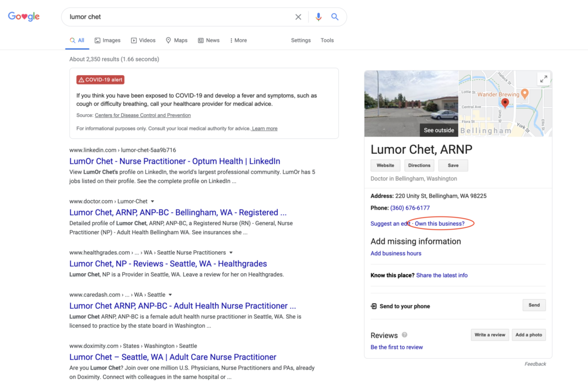
Task: Click the Reviews help question mark icon
Action: (405, 335)
